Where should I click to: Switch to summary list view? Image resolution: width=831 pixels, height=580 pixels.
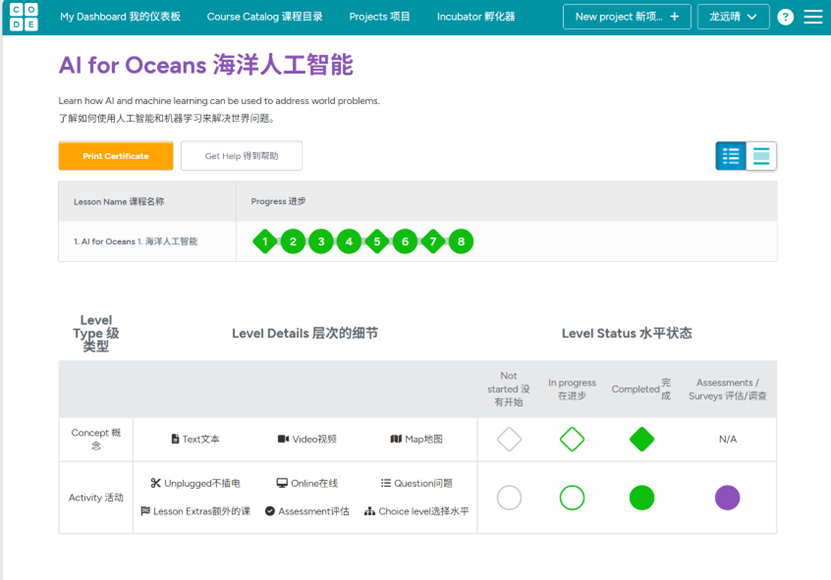(731, 156)
